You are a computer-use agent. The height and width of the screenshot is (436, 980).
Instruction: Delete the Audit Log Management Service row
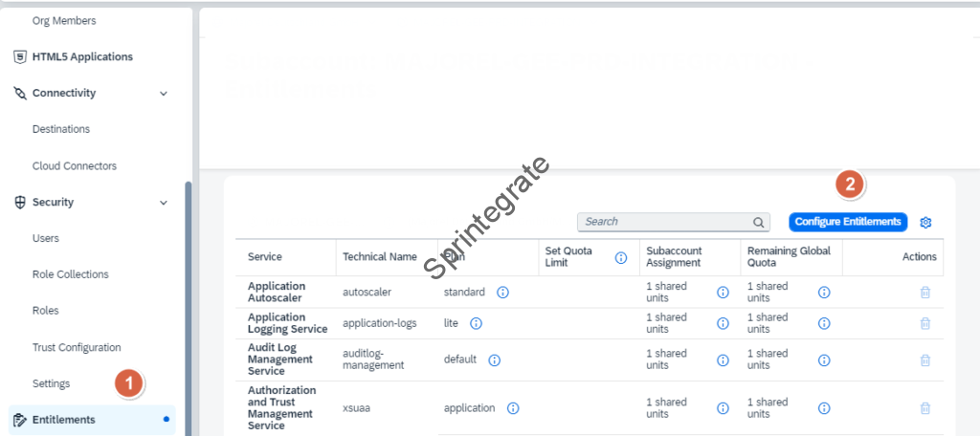tap(924, 360)
